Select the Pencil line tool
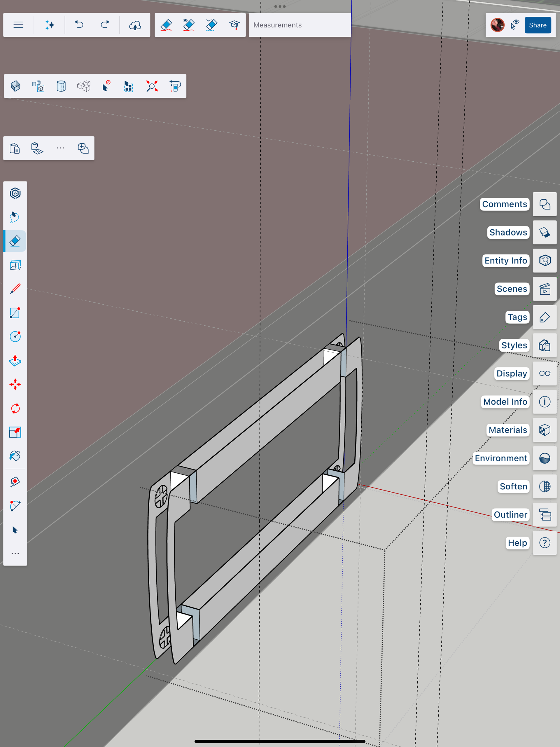This screenshot has height=747, width=560. point(15,289)
